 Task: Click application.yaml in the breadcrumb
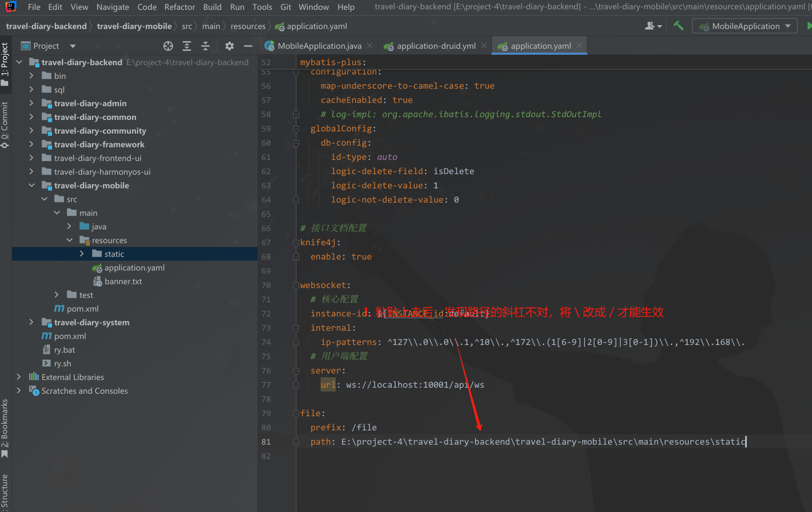[x=311, y=26]
